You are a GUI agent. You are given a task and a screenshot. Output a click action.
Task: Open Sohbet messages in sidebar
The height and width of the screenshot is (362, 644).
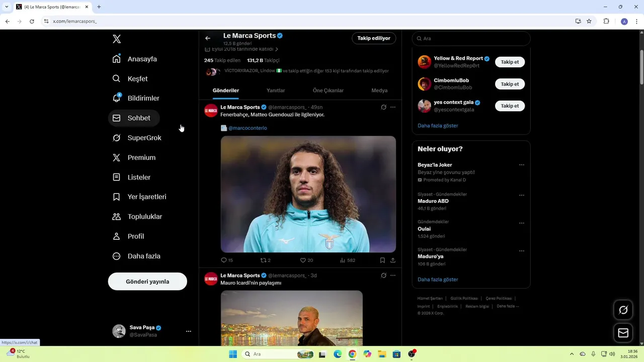pyautogui.click(x=134, y=118)
